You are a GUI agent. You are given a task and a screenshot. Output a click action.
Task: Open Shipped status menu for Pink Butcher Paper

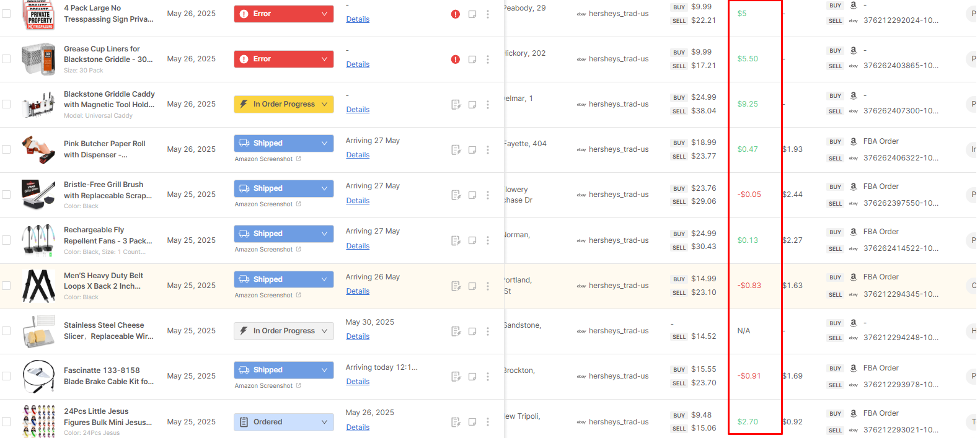pos(284,143)
